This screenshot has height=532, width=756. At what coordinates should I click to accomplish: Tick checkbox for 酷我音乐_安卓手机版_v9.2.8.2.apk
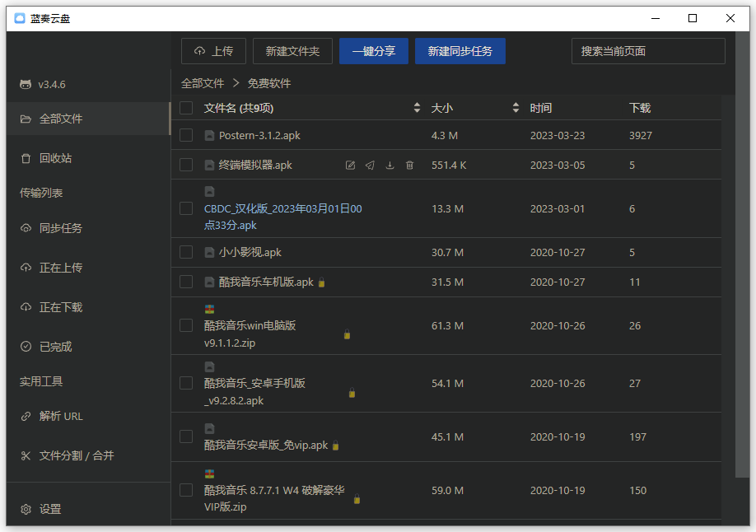point(186,383)
